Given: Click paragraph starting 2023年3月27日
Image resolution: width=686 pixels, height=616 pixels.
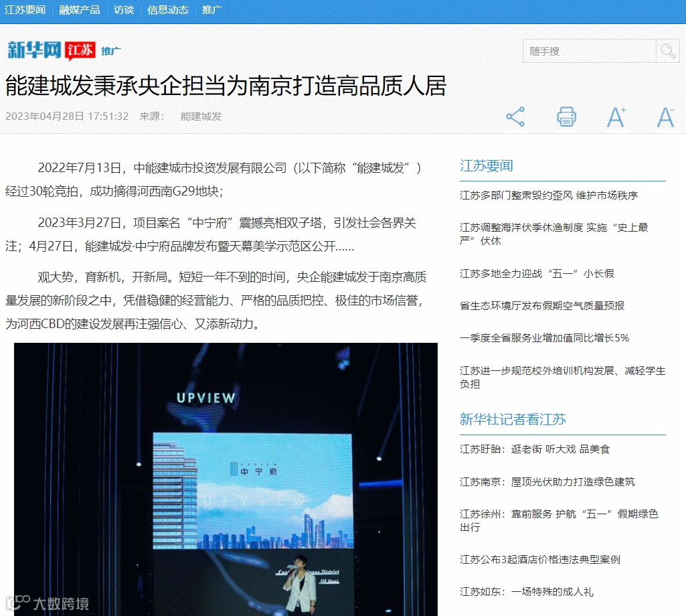Looking at the screenshot, I should (x=211, y=234).
